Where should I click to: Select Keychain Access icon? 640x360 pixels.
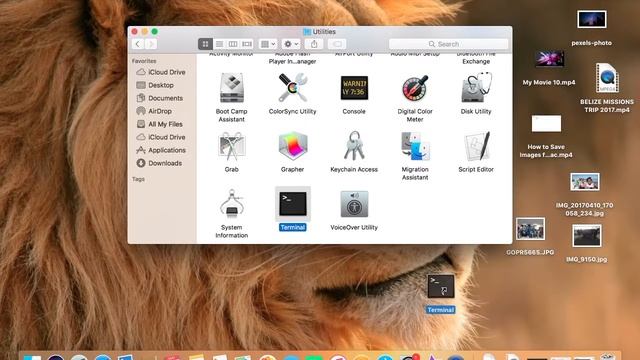[x=354, y=146]
